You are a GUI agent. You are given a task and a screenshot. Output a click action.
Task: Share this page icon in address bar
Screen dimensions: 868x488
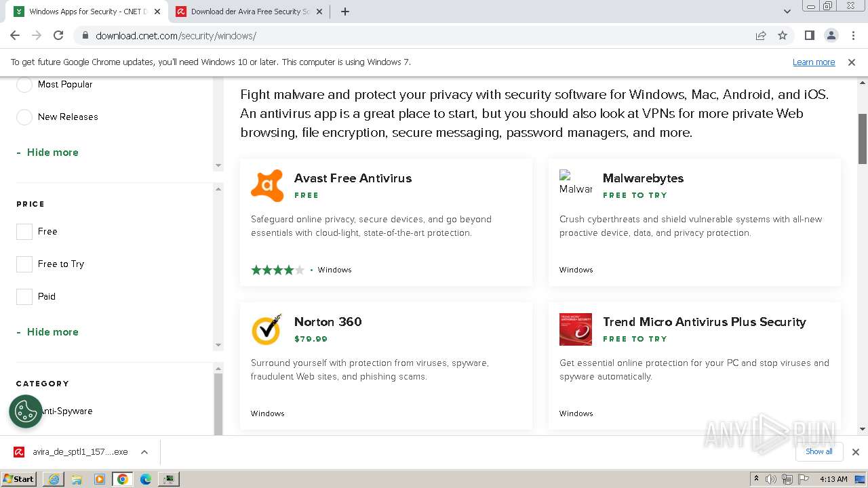click(761, 35)
